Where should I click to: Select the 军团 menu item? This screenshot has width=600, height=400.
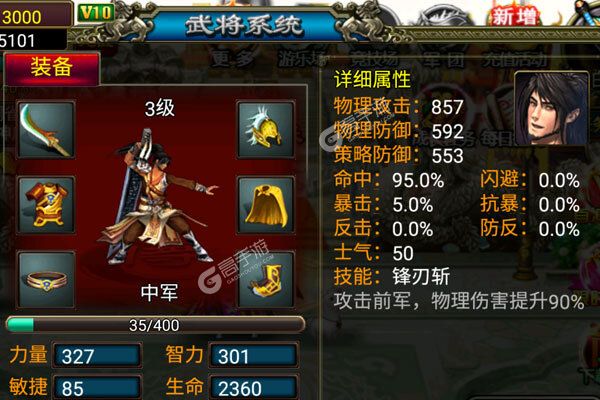[x=444, y=60]
